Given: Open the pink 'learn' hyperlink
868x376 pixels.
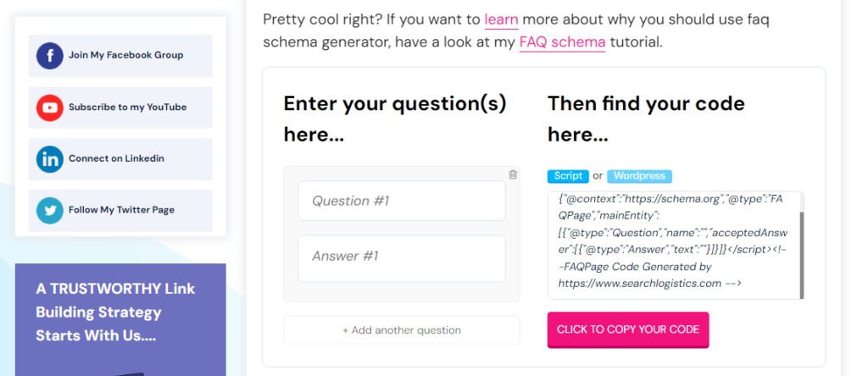Looking at the screenshot, I should click(501, 20).
